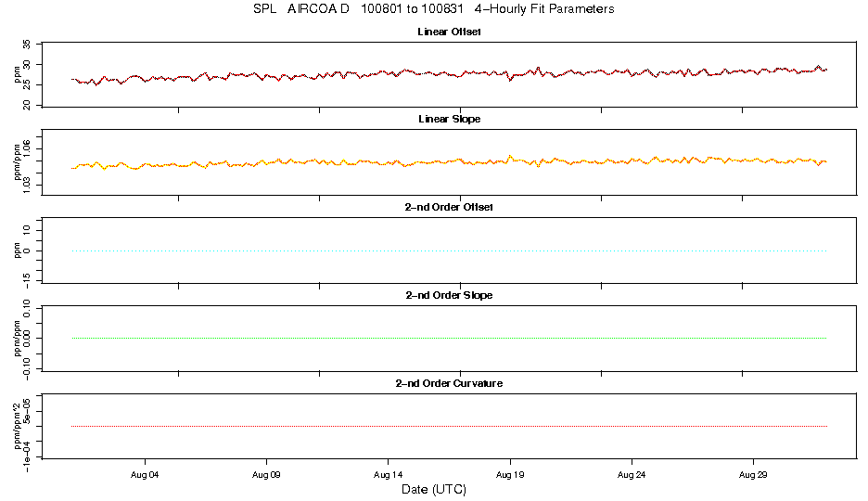Click the 2-nd Order Offset title
The height and width of the screenshot is (501, 868).
(449, 207)
